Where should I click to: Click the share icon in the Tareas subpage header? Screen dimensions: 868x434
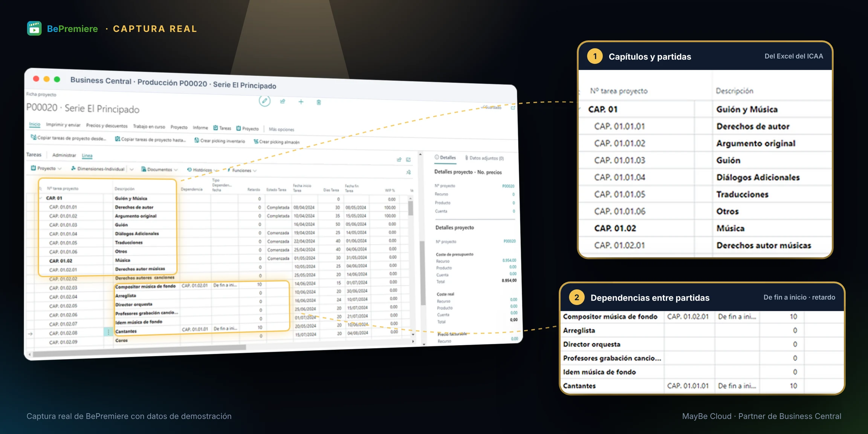399,159
